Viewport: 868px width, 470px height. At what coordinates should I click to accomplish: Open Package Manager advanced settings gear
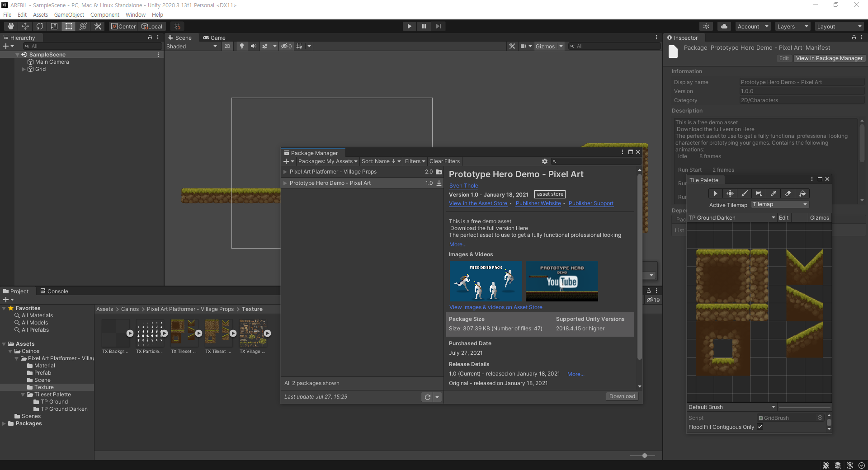[x=545, y=161]
